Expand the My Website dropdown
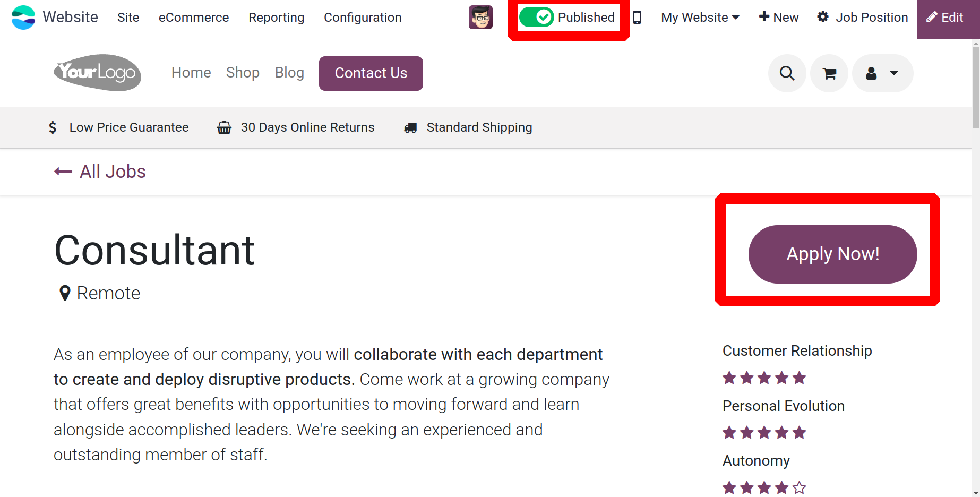Viewport: 980px width, 497px height. [x=700, y=18]
